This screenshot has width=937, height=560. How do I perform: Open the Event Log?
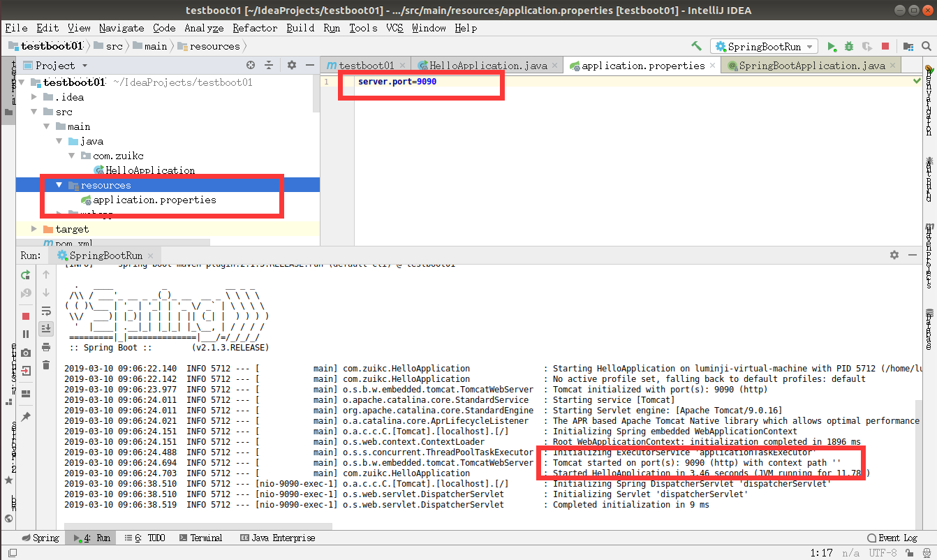[x=892, y=538]
